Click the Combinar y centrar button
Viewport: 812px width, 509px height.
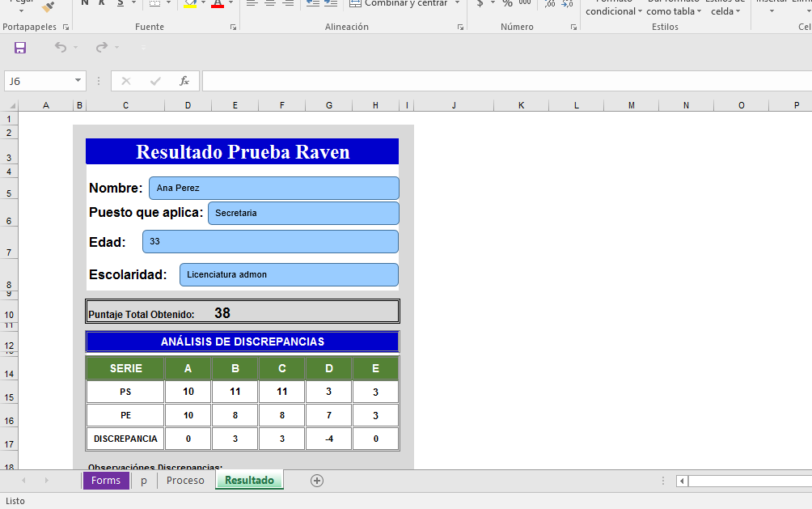399,3
